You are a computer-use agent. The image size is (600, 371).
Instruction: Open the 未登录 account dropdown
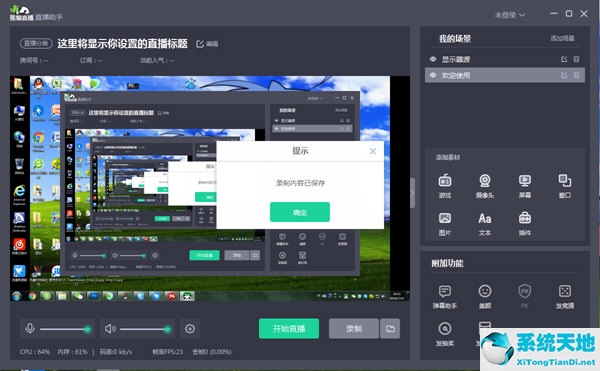(x=509, y=15)
